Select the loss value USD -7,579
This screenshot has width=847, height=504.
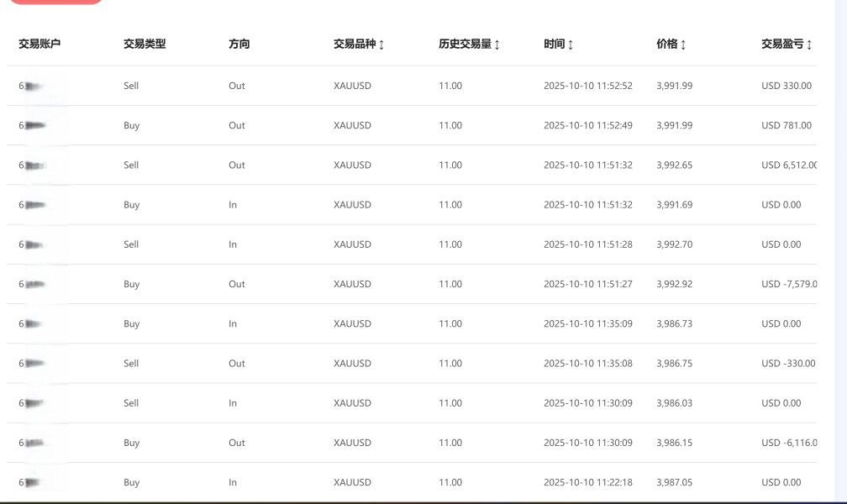coord(788,284)
